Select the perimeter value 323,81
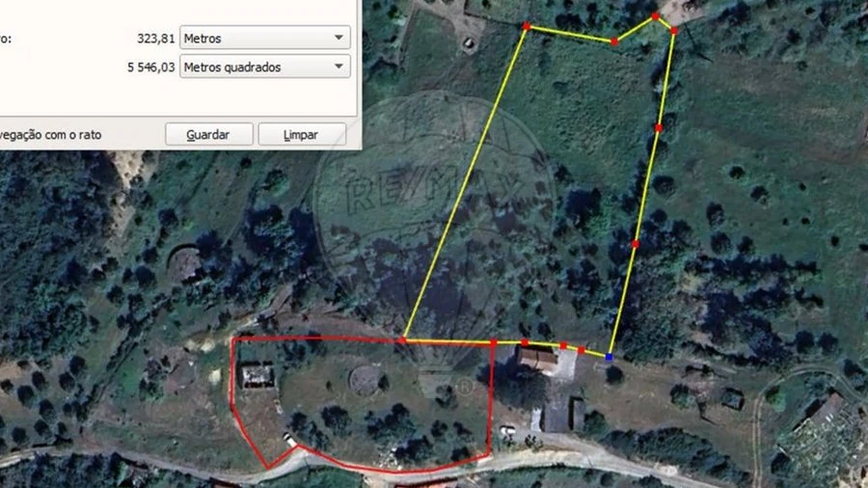This screenshot has width=868, height=488. [155, 39]
